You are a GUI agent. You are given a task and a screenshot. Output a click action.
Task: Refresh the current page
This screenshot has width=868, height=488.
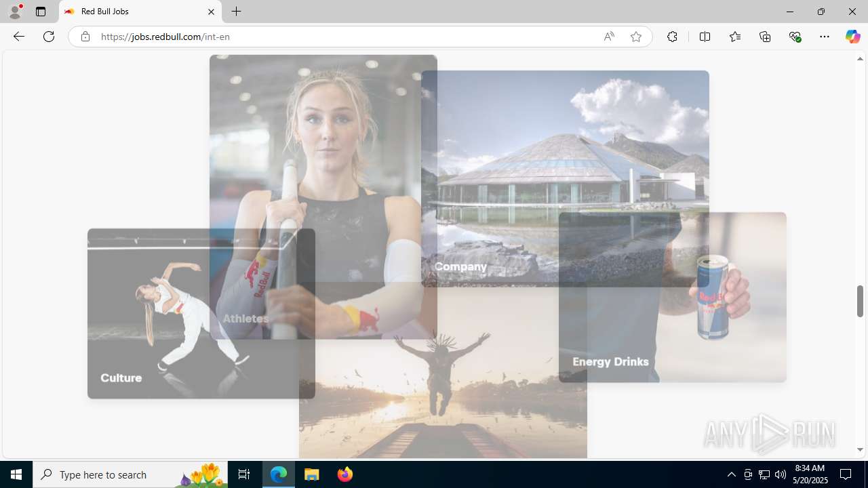(49, 37)
